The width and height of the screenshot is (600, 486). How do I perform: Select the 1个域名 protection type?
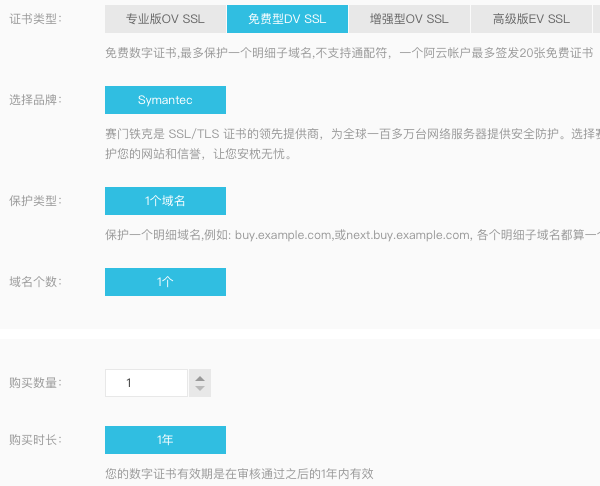click(165, 201)
